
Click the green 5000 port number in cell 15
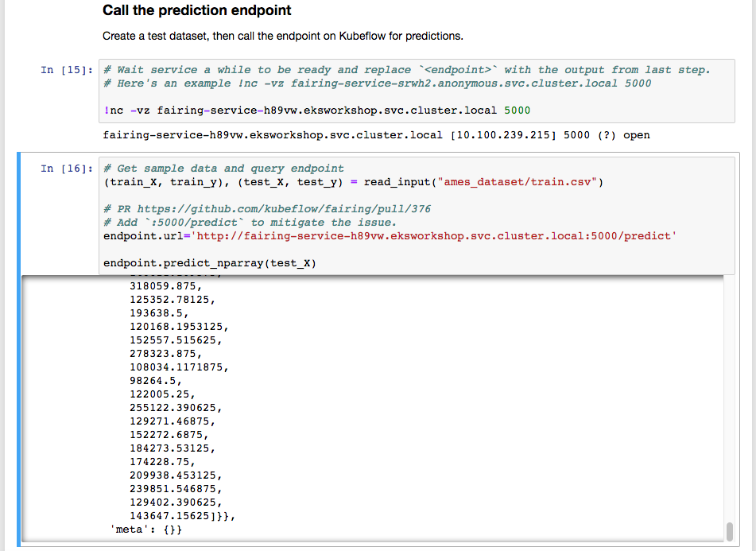click(517, 110)
